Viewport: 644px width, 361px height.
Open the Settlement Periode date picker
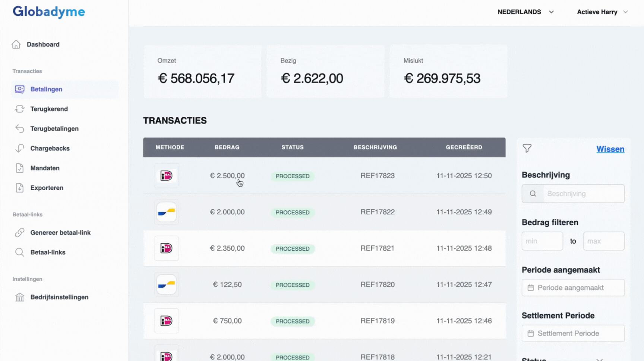[x=573, y=333]
